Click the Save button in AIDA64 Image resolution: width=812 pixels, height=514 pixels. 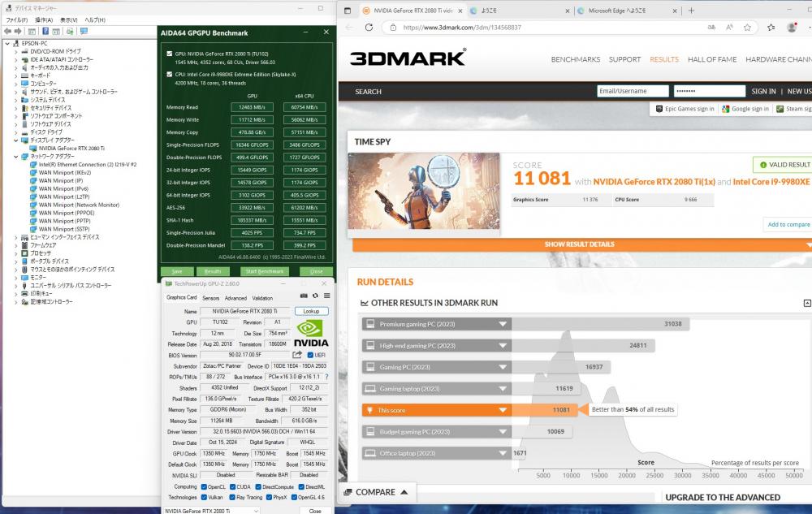click(x=177, y=271)
